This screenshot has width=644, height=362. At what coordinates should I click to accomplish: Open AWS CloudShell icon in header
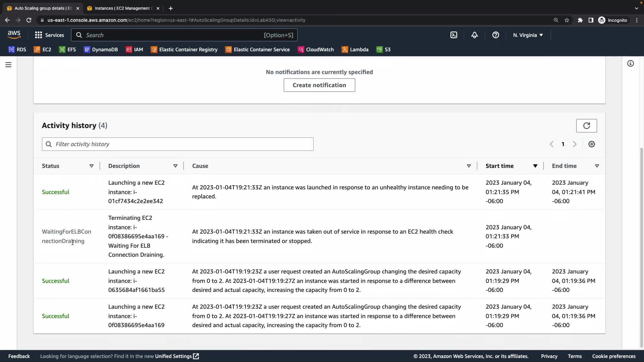tap(453, 35)
